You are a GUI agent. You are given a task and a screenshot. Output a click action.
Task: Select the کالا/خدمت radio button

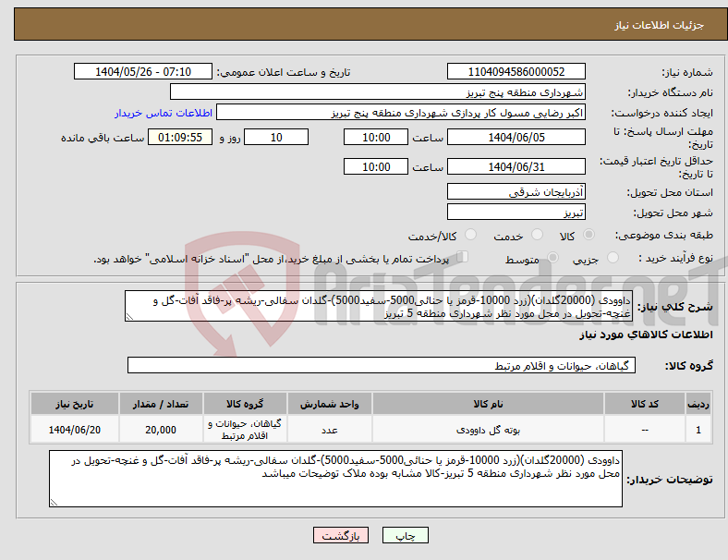(x=471, y=235)
